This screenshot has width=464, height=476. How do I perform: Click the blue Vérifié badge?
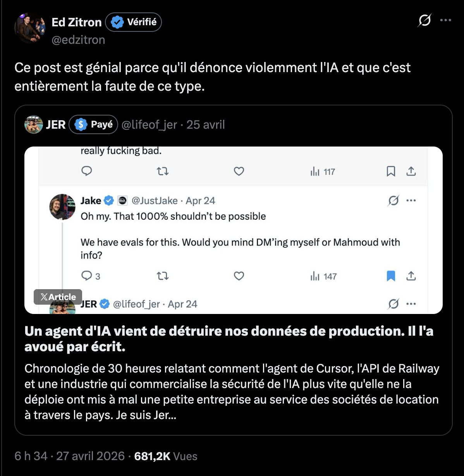133,22
